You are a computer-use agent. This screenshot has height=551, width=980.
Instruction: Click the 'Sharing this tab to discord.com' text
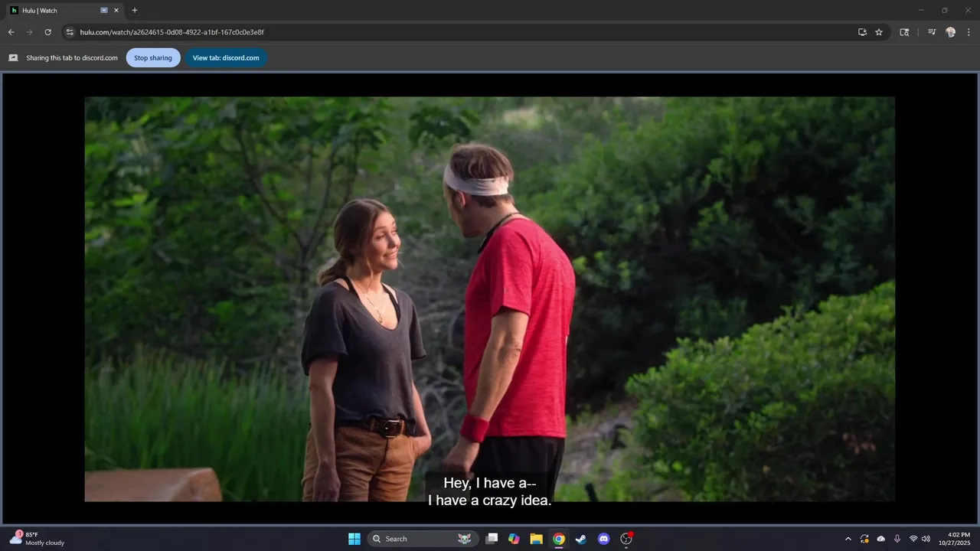point(72,57)
